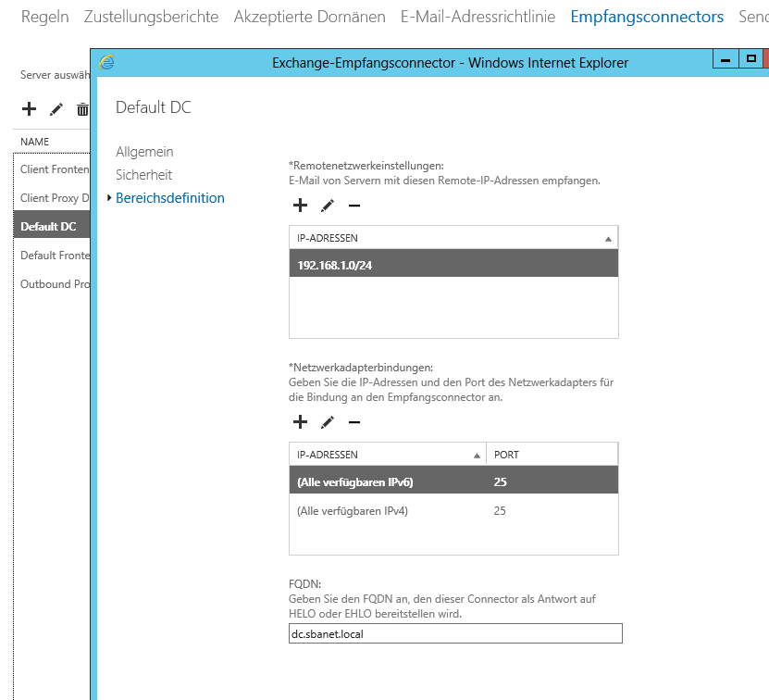Minimize the Exchange-Empfangsconnector window
Image resolution: width=769 pixels, height=700 pixels.
tap(726, 59)
